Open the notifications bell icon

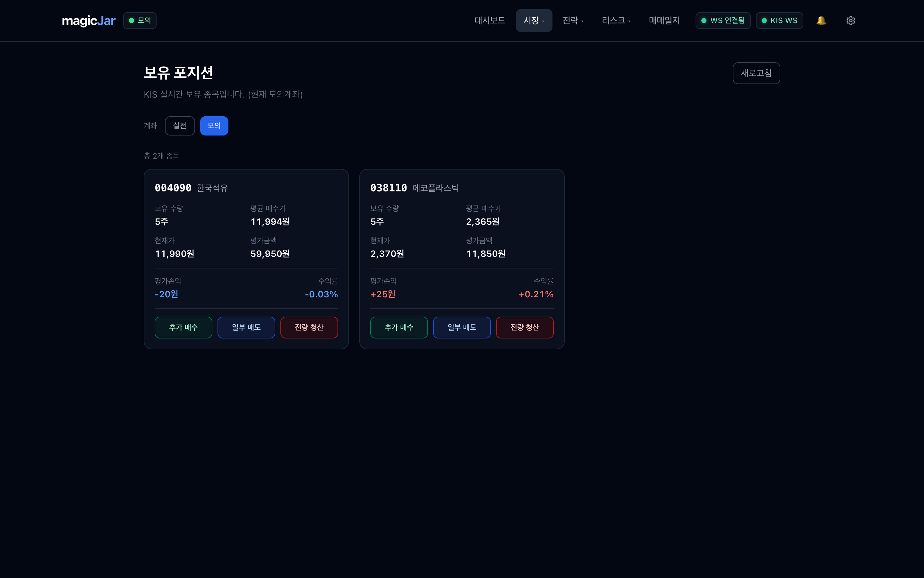click(821, 21)
